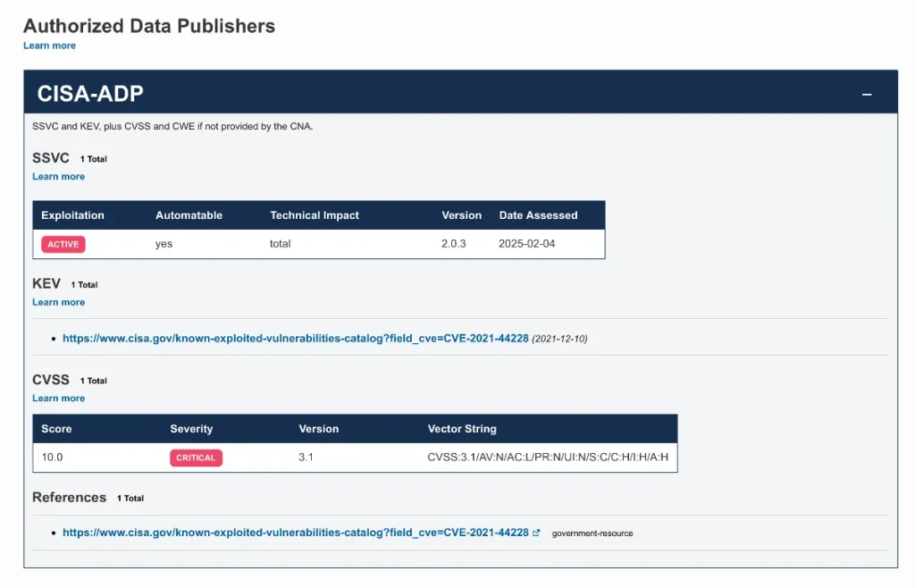Click the date assessed 2025-02-04
915x588 pixels.
click(x=526, y=244)
